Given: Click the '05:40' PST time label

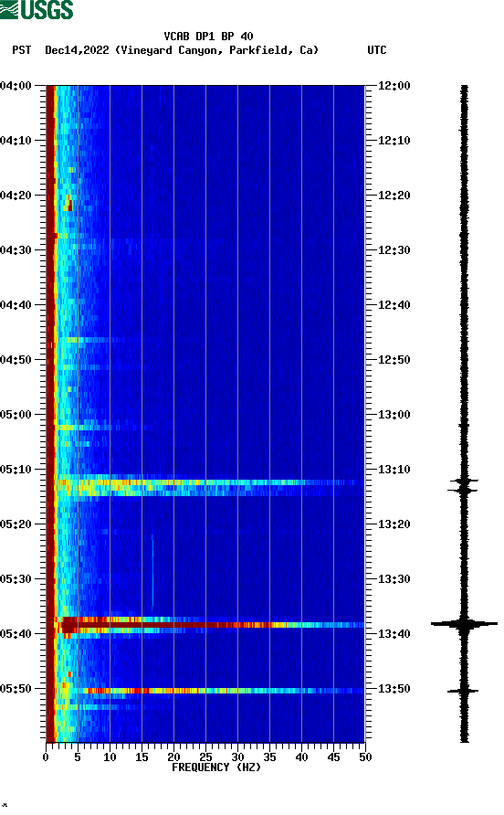Looking at the screenshot, I should (x=16, y=634).
